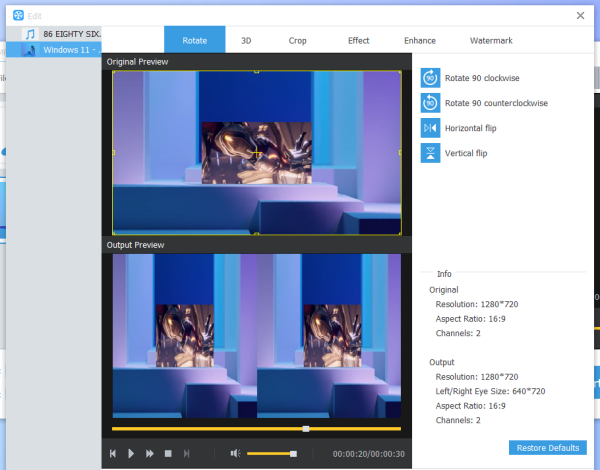Open the 3D tab
The image size is (600, 470).
[246, 41]
